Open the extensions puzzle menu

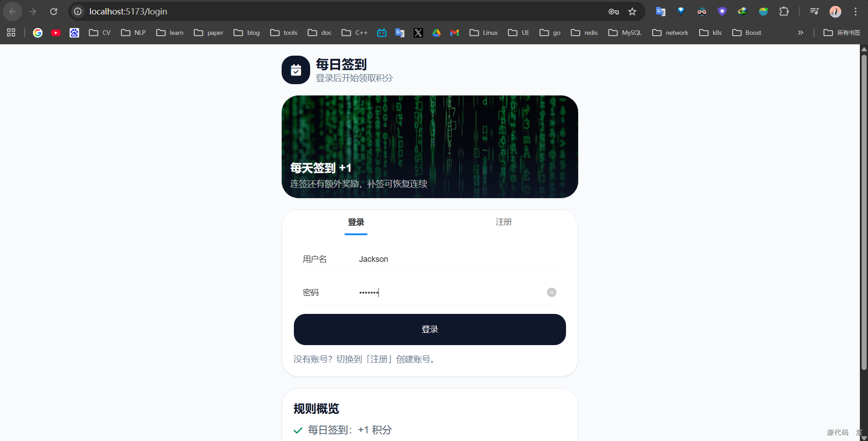(784, 11)
